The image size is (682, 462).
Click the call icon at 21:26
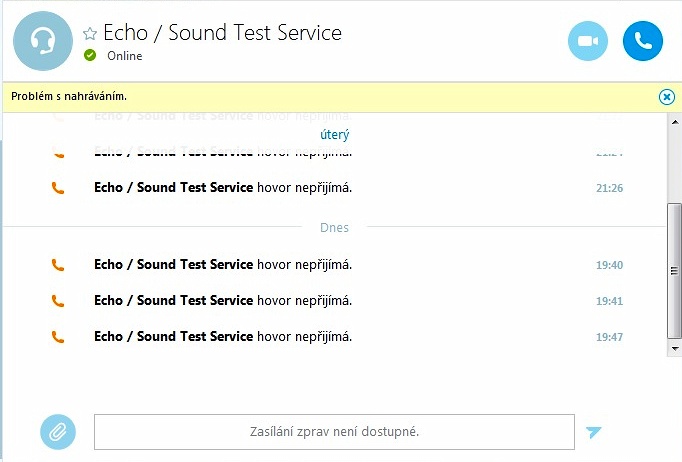tap(58, 188)
